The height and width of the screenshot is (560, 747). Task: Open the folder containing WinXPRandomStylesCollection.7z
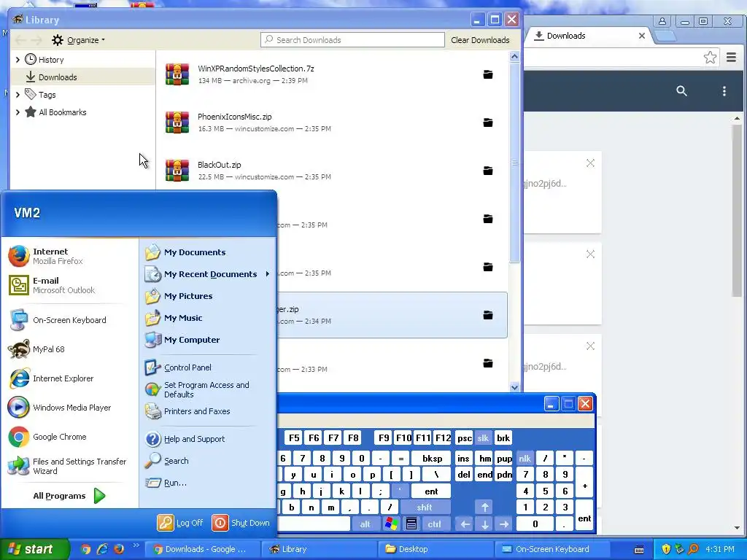tap(488, 74)
